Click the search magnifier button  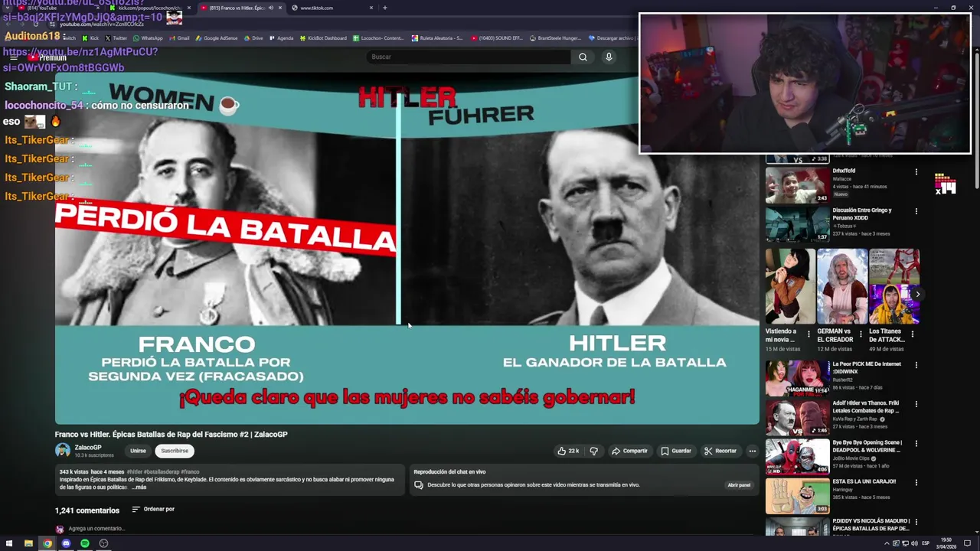(583, 57)
